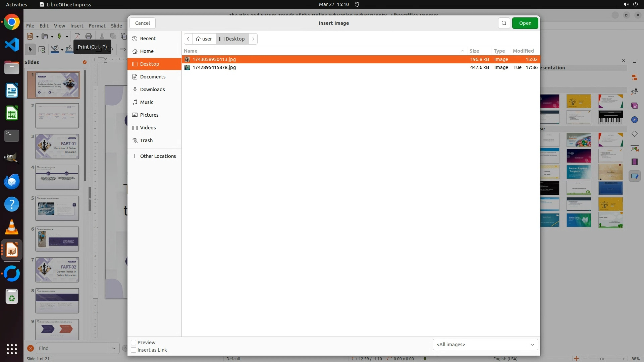
Task: Close the Slides panel with red X
Action: tap(85, 62)
